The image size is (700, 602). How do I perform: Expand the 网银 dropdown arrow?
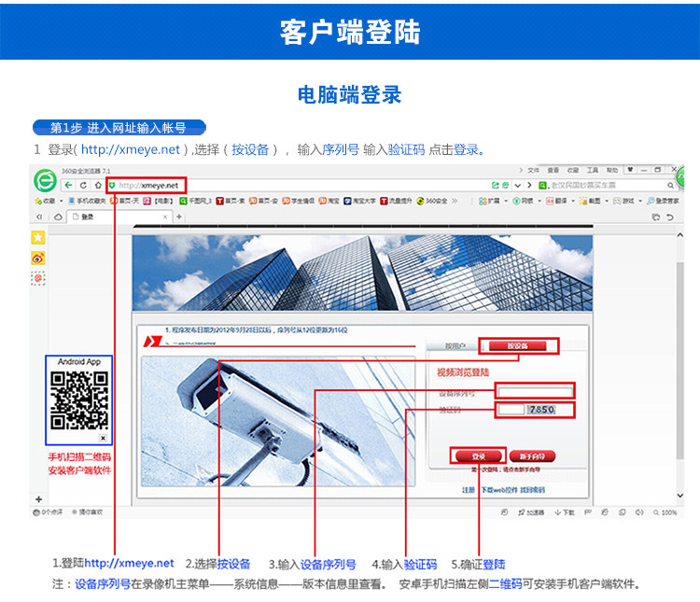(x=539, y=201)
